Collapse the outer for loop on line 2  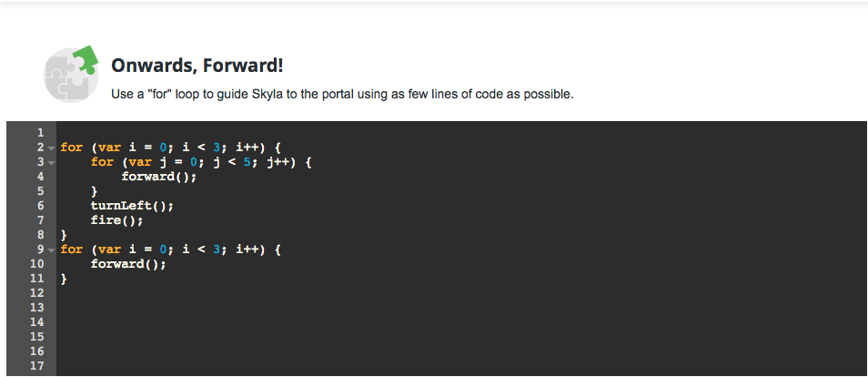(52, 148)
